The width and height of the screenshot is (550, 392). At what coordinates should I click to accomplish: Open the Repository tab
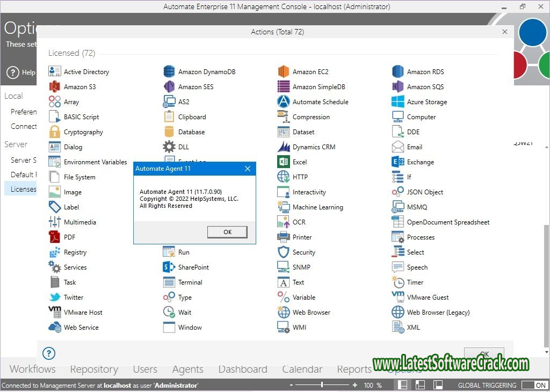tap(94, 369)
